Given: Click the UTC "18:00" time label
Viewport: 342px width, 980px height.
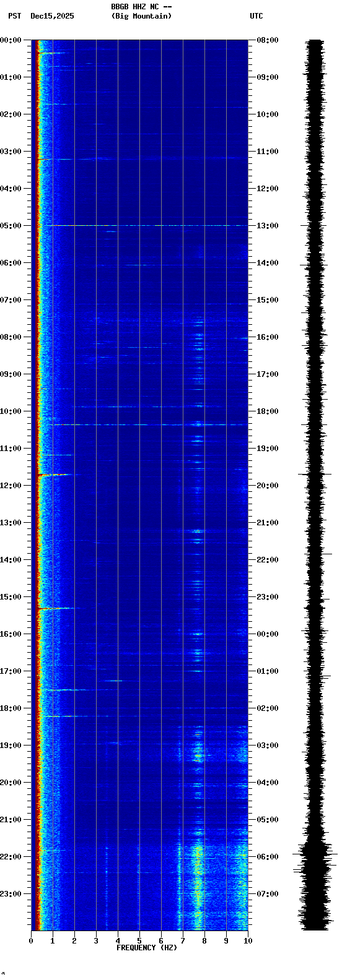Looking at the screenshot, I should coord(268,411).
